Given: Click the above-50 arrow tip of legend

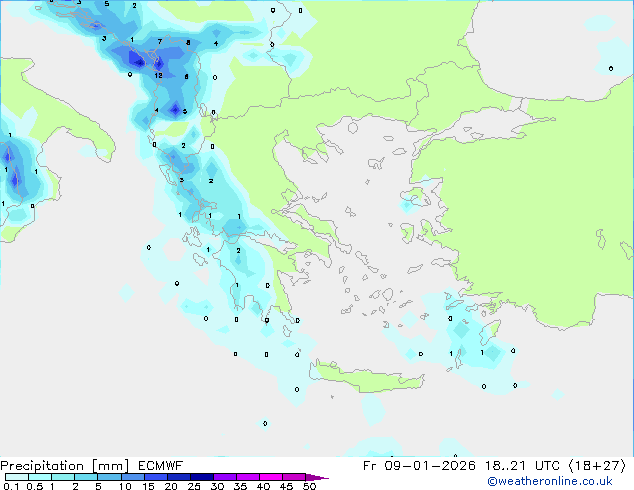Looking at the screenshot, I should point(317,478).
